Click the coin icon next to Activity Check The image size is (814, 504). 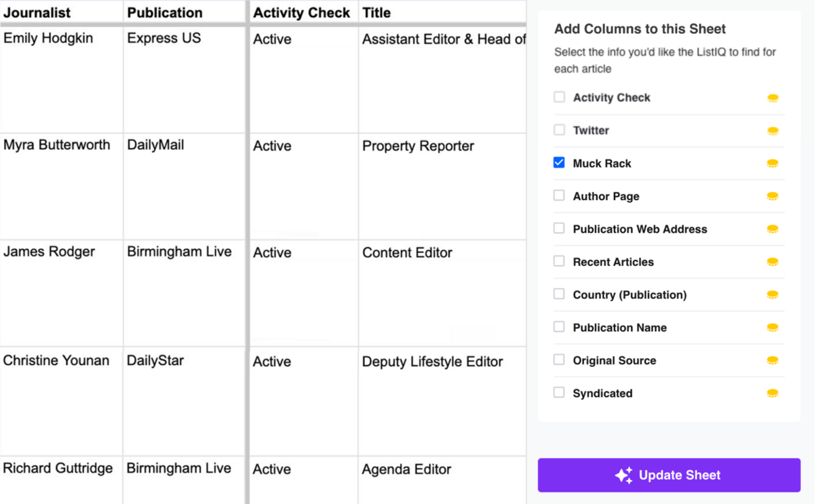(x=772, y=97)
